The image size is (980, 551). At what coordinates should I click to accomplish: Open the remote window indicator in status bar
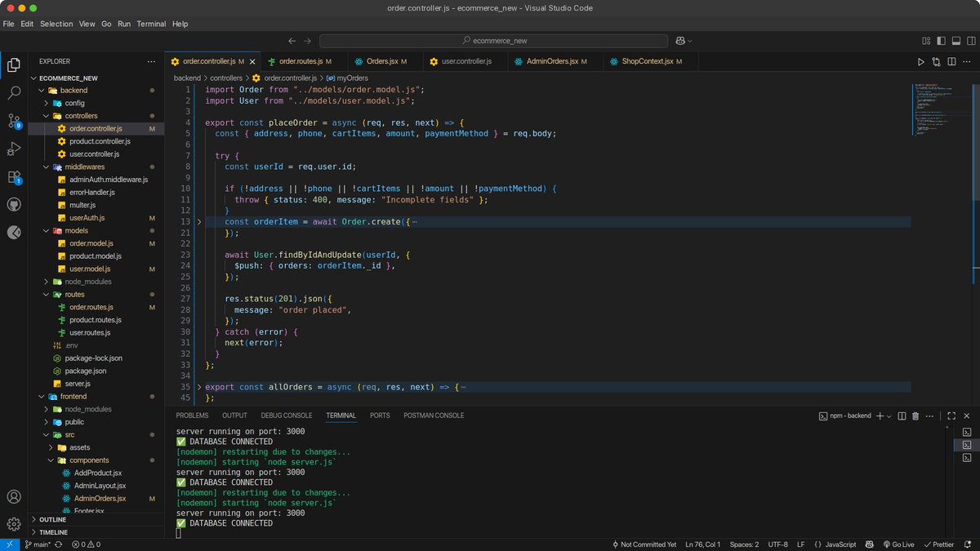coord(9,544)
